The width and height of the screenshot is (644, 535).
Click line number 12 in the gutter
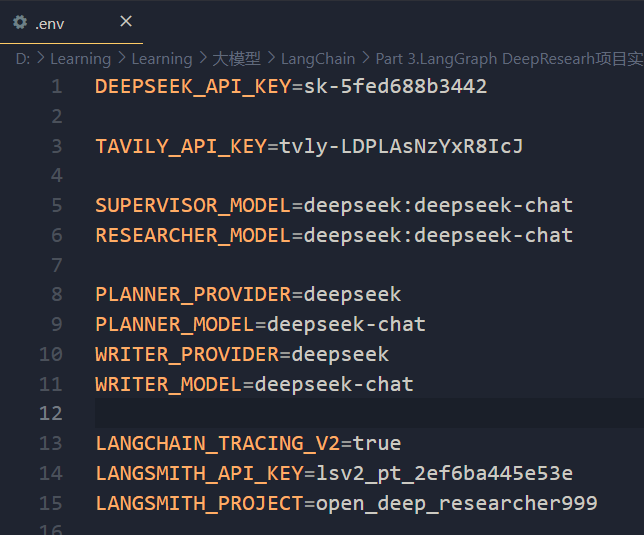pyautogui.click(x=51, y=413)
